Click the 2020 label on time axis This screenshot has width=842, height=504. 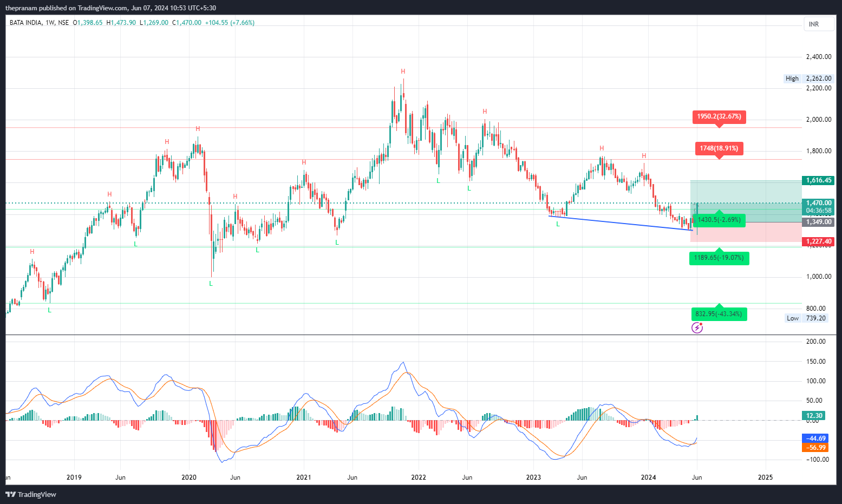pos(189,477)
